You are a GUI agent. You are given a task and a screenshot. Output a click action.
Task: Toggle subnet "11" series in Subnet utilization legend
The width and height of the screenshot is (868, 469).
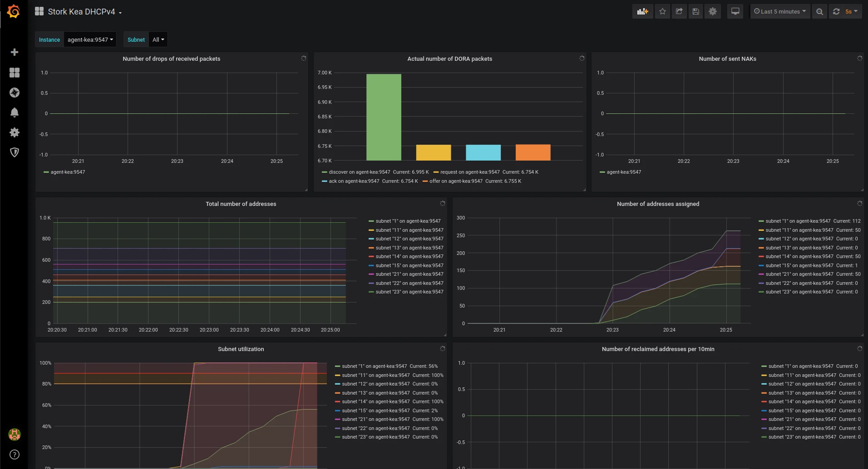[376, 376]
